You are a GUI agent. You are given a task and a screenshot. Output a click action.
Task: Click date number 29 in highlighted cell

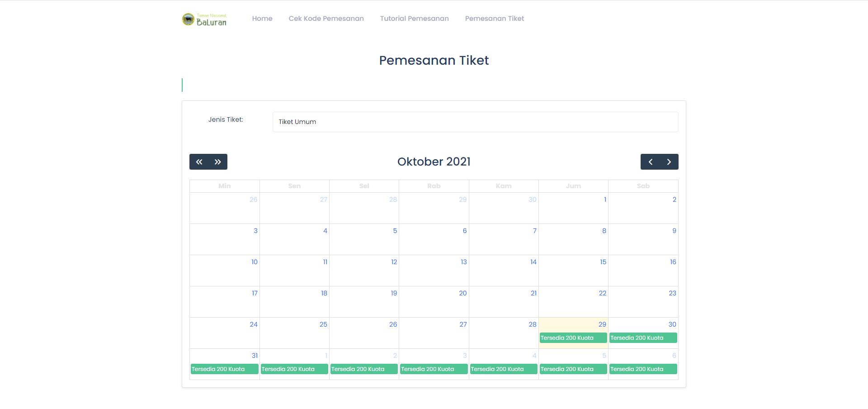point(602,324)
